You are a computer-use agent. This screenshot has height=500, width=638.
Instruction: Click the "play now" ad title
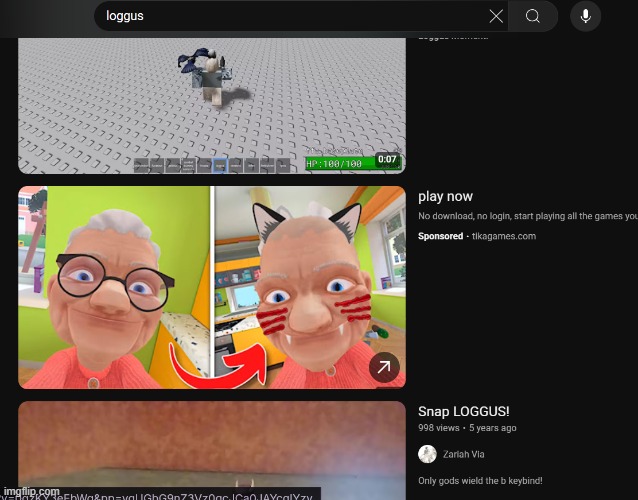point(445,197)
